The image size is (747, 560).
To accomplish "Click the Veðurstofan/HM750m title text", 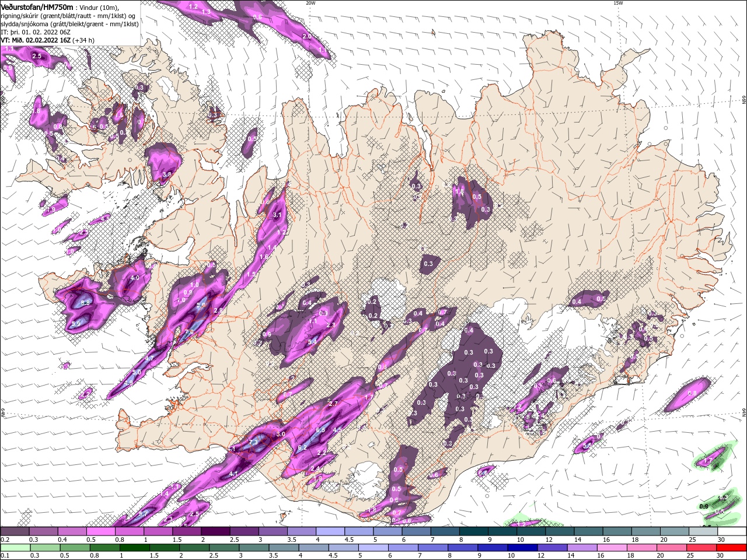I will [x=37, y=6].
